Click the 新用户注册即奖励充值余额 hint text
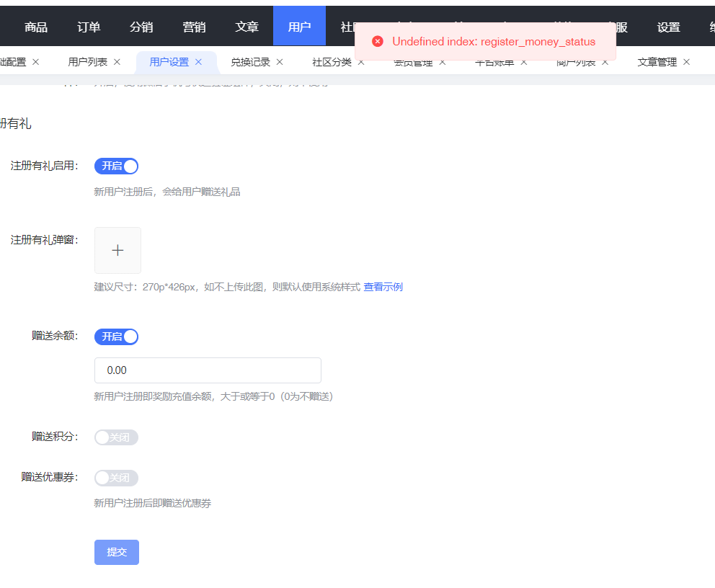This screenshot has height=588, width=715. [x=213, y=396]
